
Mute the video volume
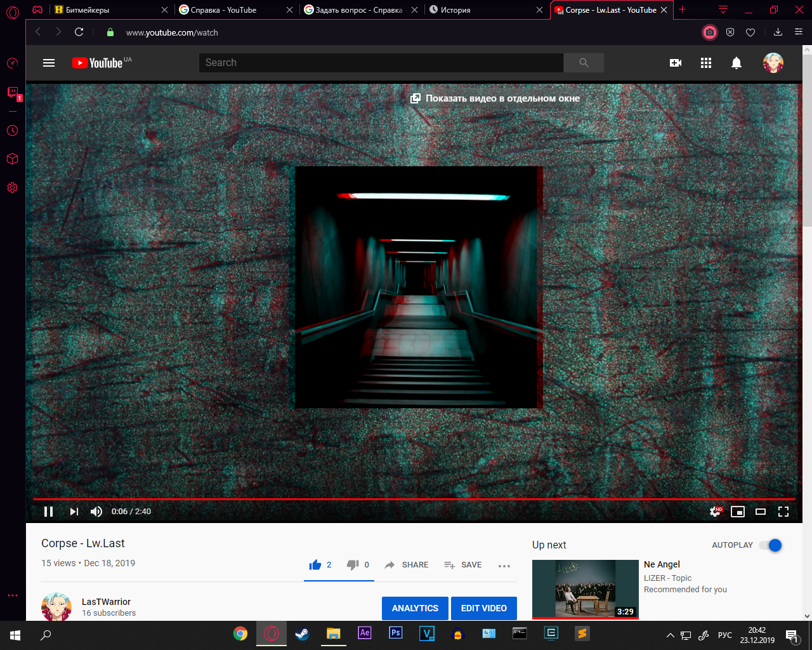click(x=96, y=512)
